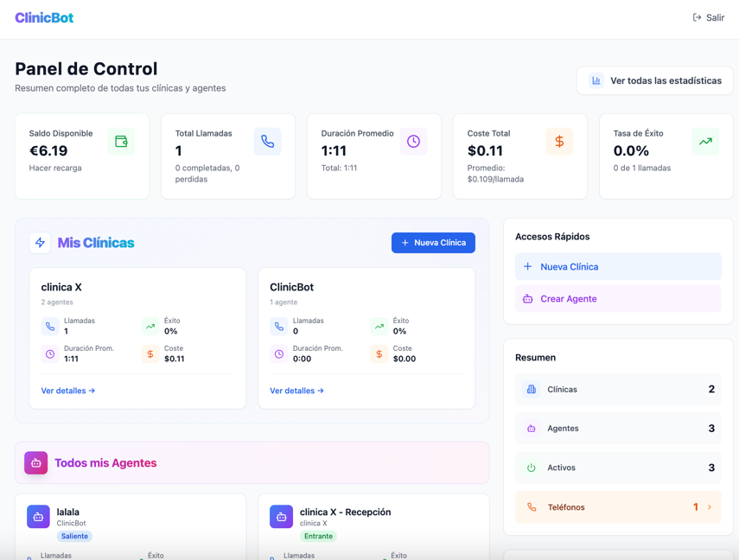The height and width of the screenshot is (560, 739).
Task: Click the robot avatar of agent lalala
Action: tap(38, 517)
